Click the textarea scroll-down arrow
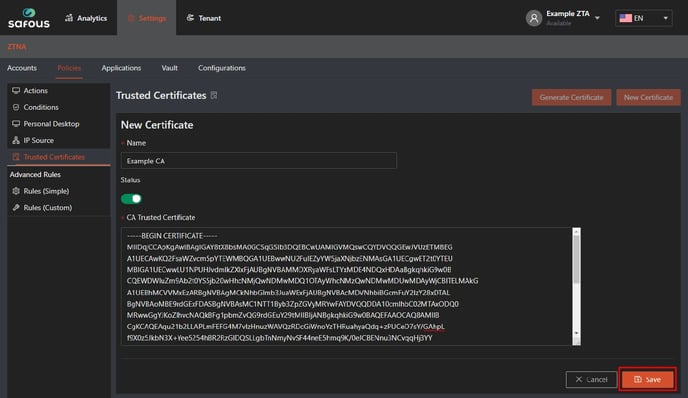This screenshot has width=688, height=398. pyautogui.click(x=576, y=333)
